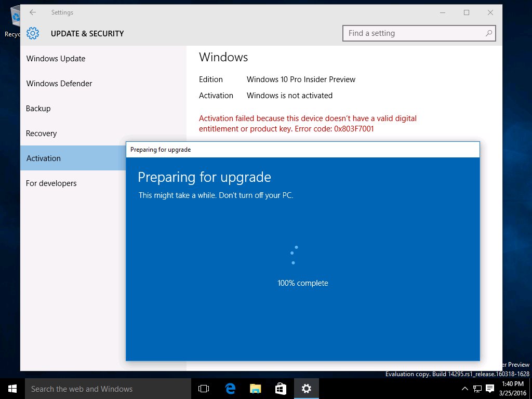532x399 pixels.
Task: Show hidden system tray icons
Action: pos(465,389)
